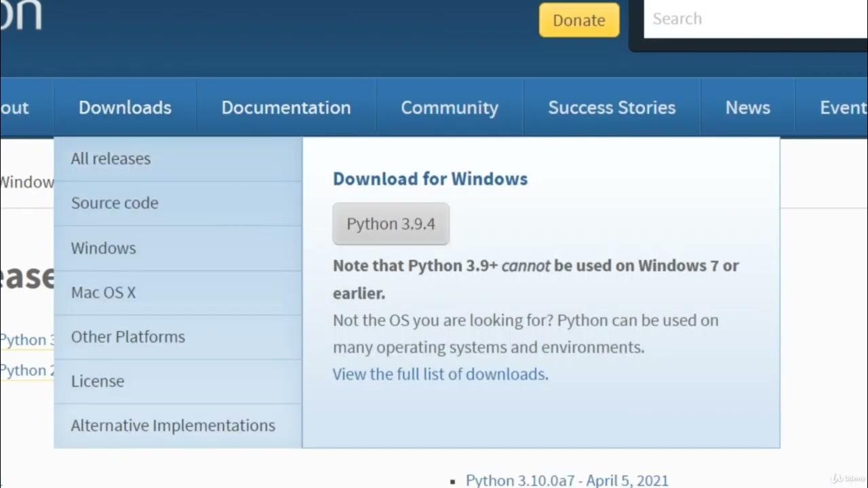Image resolution: width=868 pixels, height=488 pixels.
Task: Open Python 3.10.0a7 - April 5, 2021 release link
Action: coord(567,481)
